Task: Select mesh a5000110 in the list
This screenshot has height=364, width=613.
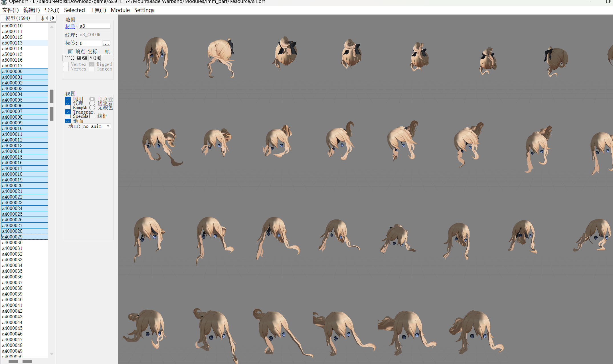Action: tap(25, 26)
